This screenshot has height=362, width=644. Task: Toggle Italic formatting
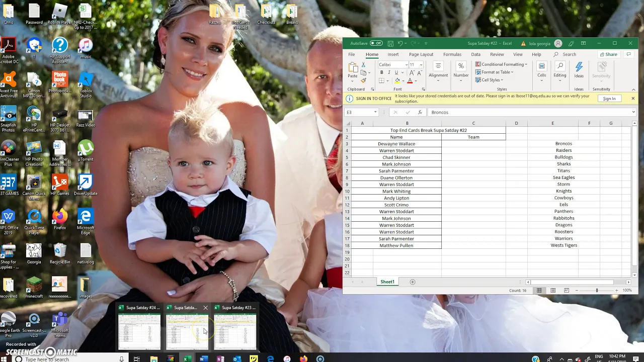(x=388, y=72)
